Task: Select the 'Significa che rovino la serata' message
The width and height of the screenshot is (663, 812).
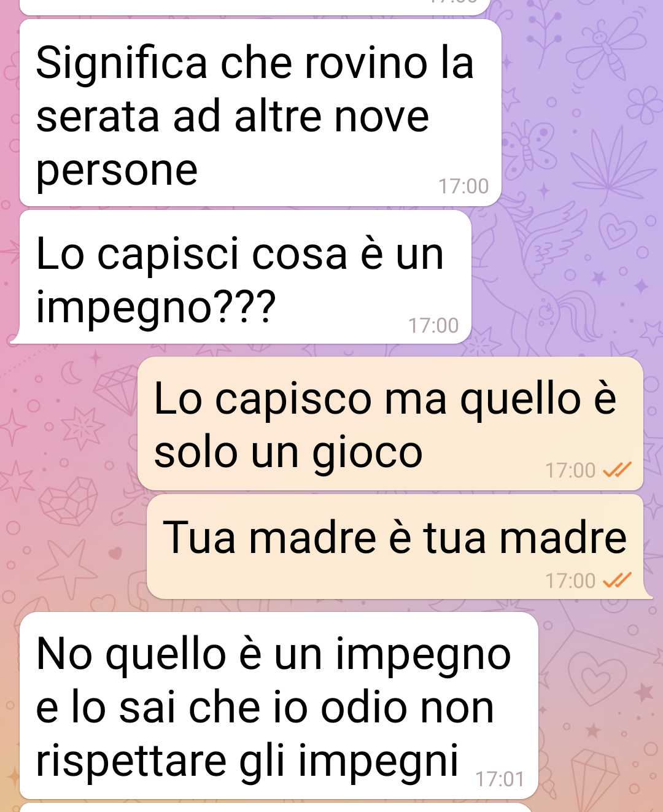Action: tap(260, 113)
